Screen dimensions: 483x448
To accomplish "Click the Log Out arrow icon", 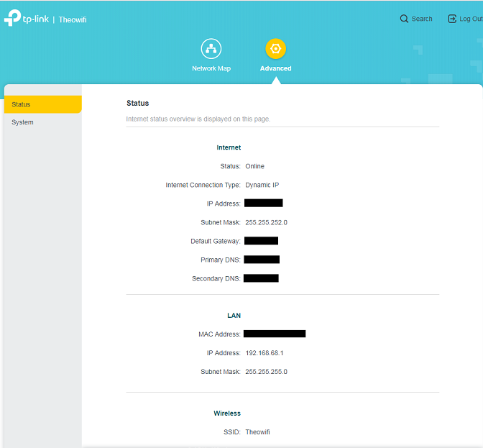I will tap(452, 19).
